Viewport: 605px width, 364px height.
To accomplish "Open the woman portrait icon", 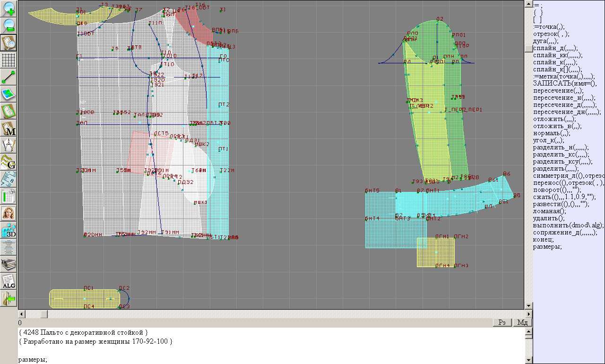I will (x=9, y=213).
